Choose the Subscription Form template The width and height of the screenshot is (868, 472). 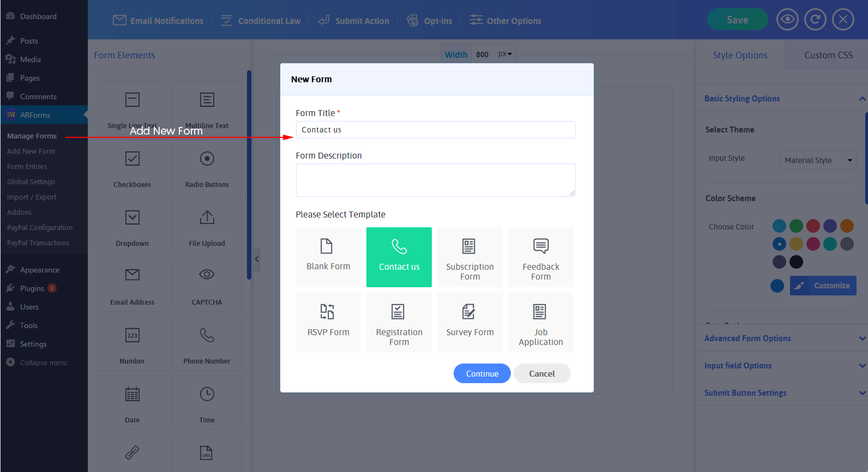[469, 257]
